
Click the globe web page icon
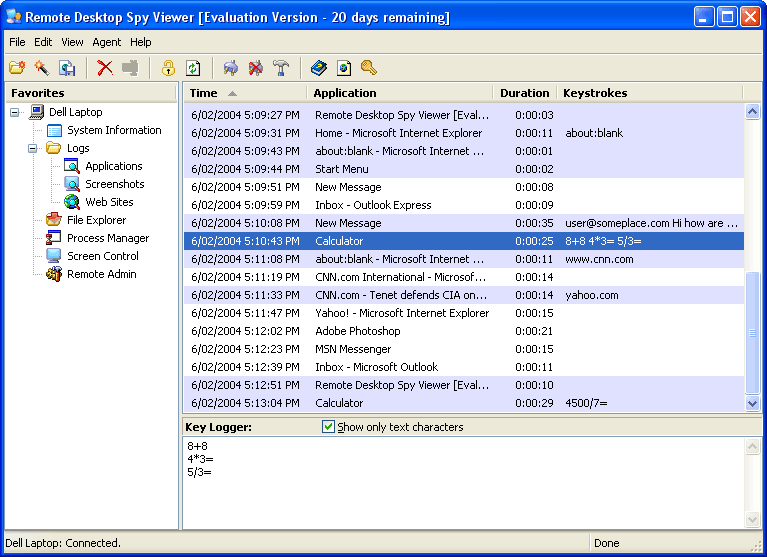[x=344, y=67]
